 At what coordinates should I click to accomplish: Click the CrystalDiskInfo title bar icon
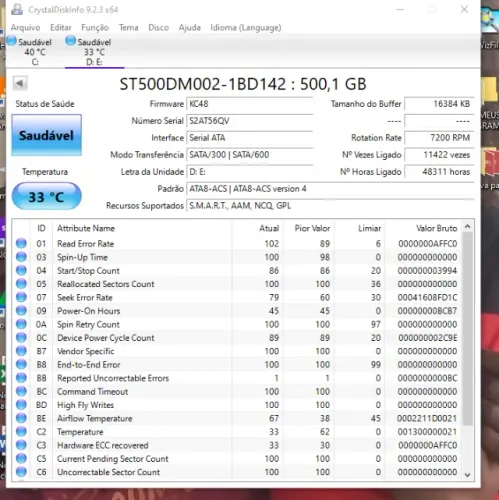tap(16, 9)
